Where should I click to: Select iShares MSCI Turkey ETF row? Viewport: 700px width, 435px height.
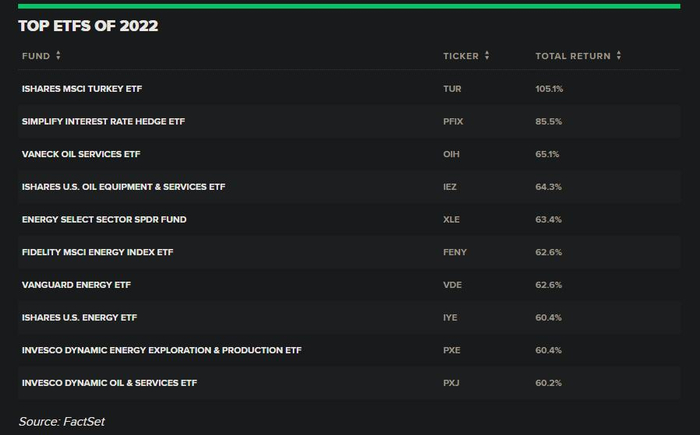click(82, 89)
